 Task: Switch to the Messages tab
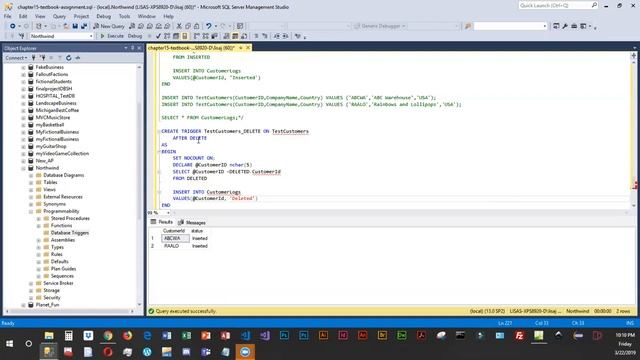(191, 222)
